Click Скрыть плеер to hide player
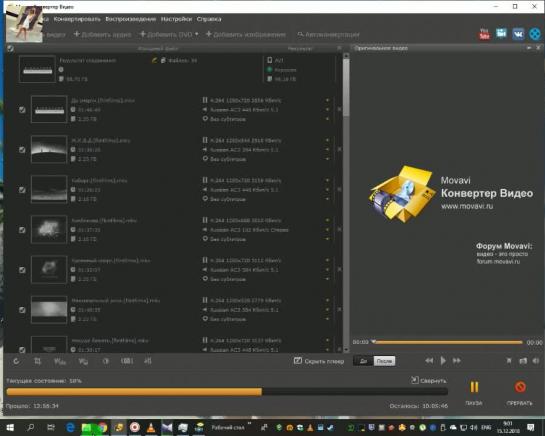Screen dimensions: 545x436 [319, 361]
